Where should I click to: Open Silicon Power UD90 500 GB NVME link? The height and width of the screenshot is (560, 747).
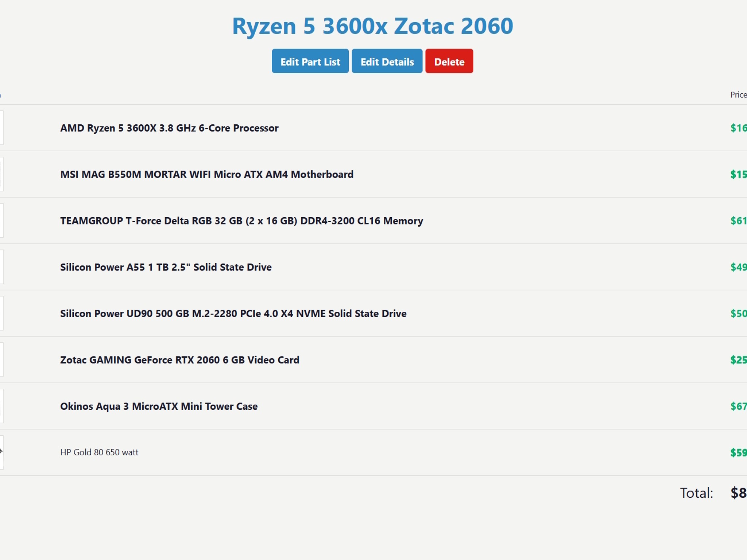click(x=233, y=313)
